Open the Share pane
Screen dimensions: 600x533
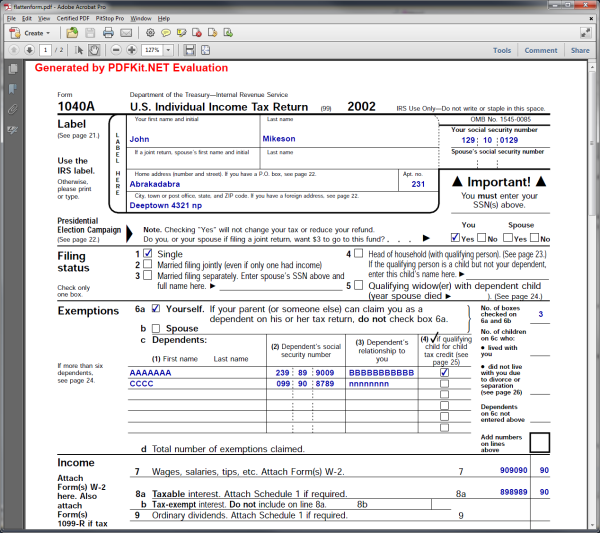point(580,51)
